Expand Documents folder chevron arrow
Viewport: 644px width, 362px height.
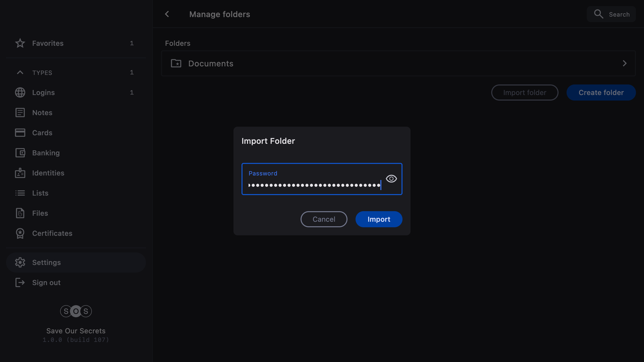tap(625, 63)
